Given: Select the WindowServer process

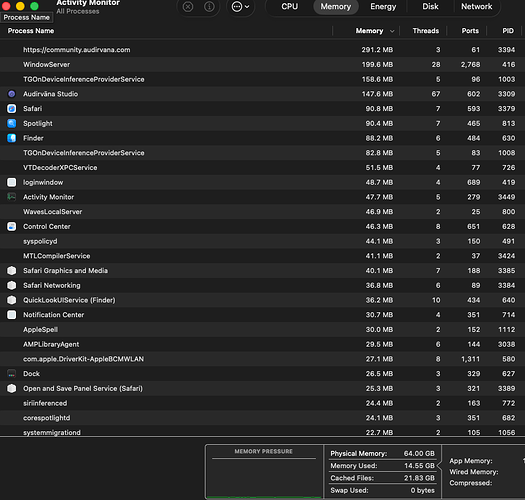Looking at the screenshot, I should (x=262, y=64).
